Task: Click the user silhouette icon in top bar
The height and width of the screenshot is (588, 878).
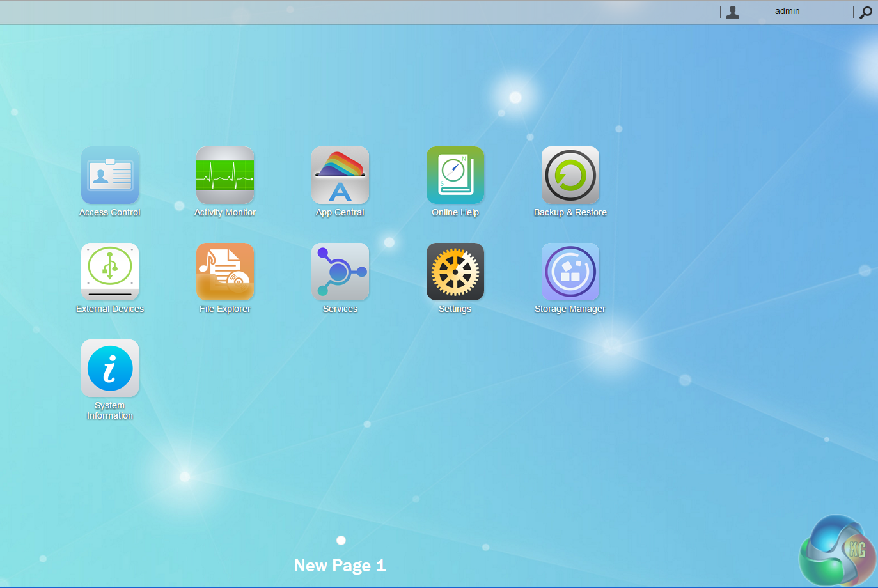Action: click(733, 12)
